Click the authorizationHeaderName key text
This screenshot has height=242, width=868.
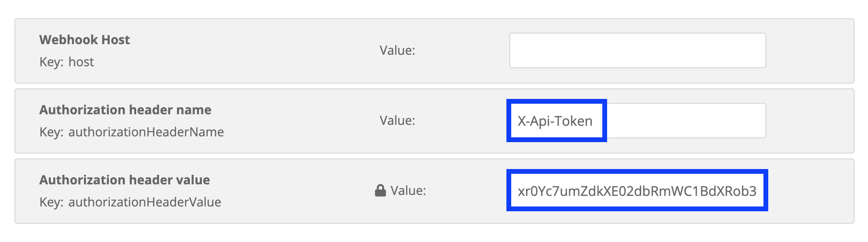(146, 132)
